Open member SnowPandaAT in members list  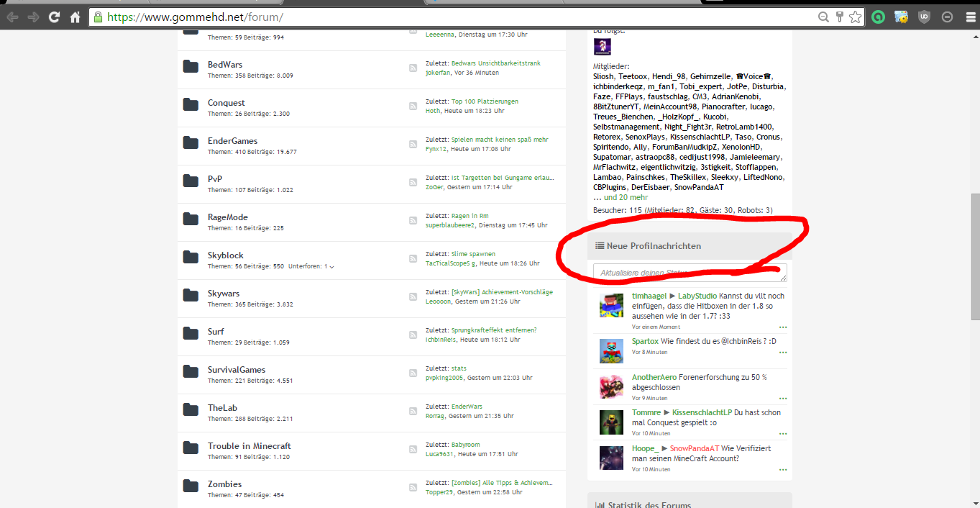tap(699, 187)
